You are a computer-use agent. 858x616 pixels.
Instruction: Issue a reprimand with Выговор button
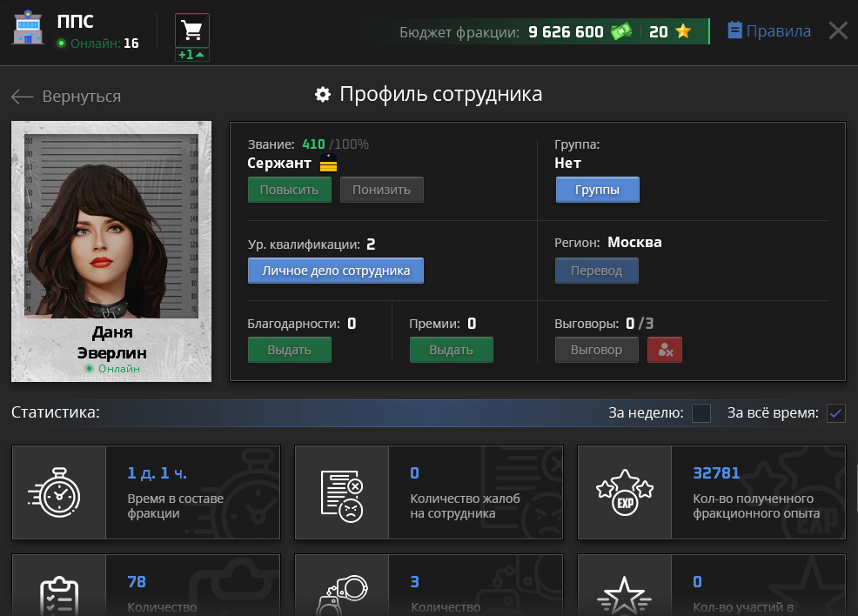pos(596,350)
